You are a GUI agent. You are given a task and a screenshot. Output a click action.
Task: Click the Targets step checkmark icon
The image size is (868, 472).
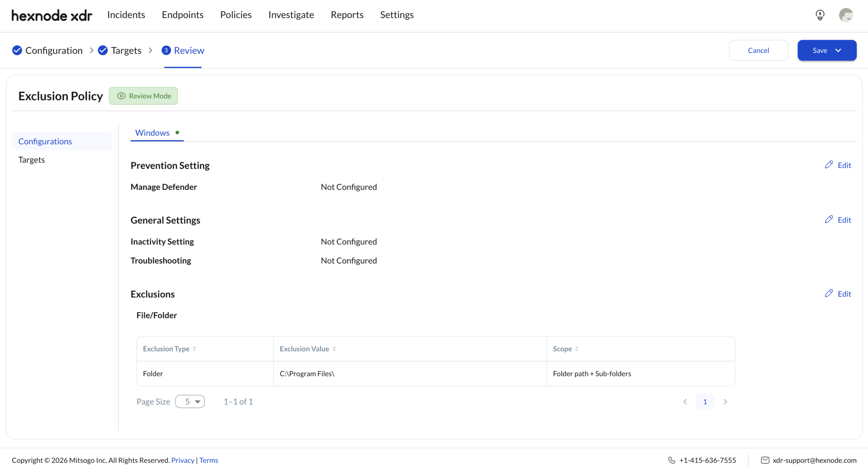[103, 50]
